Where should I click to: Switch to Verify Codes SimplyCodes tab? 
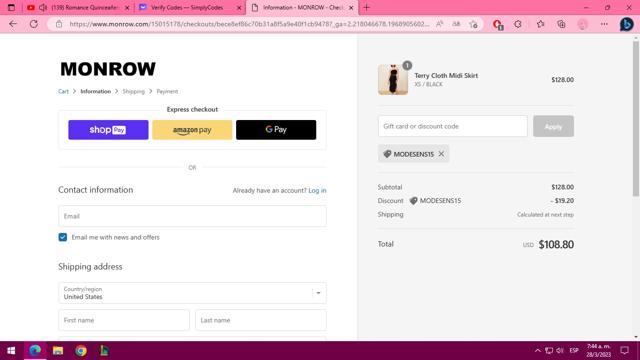coord(190,7)
